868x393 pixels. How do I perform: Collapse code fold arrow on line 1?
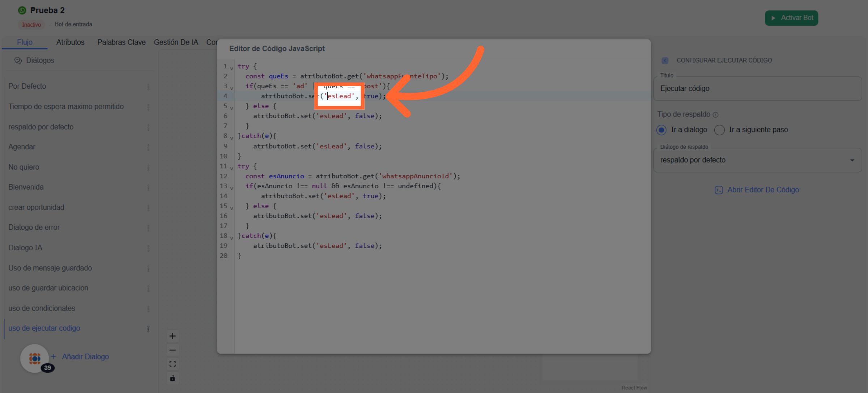coord(231,68)
